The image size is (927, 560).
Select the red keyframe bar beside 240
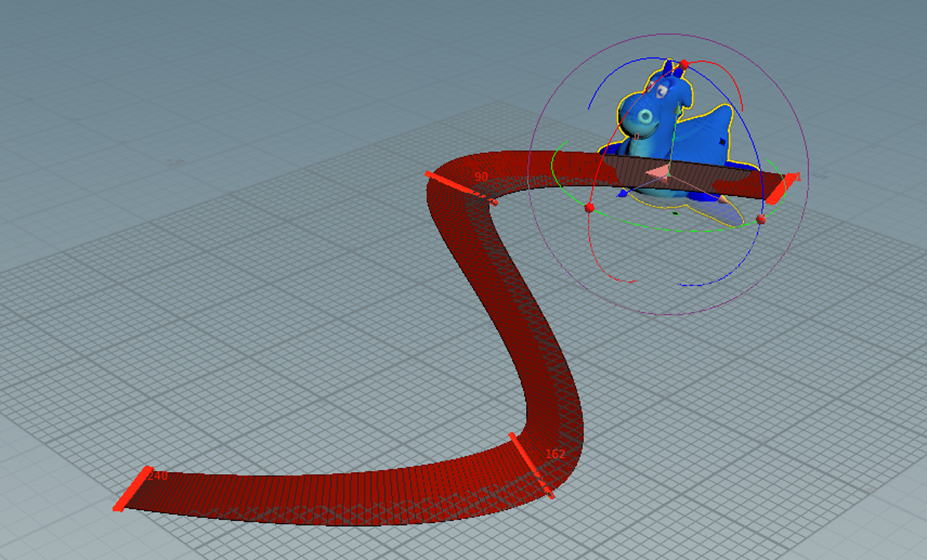(x=132, y=488)
